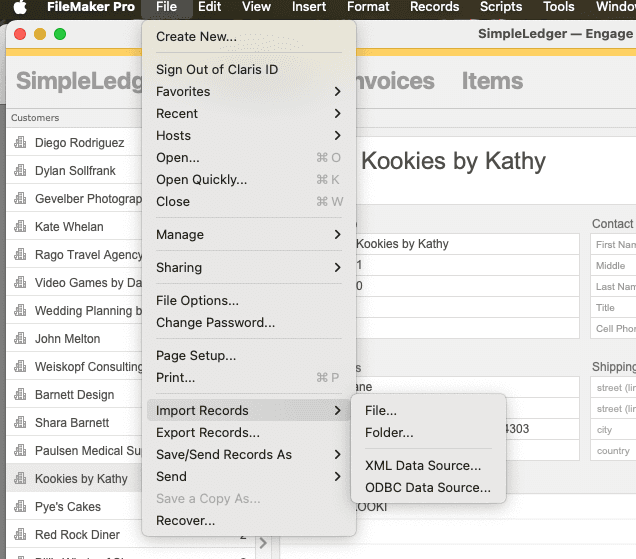
Task: Click building icon beside Kate Whelan
Action: [x=20, y=226]
